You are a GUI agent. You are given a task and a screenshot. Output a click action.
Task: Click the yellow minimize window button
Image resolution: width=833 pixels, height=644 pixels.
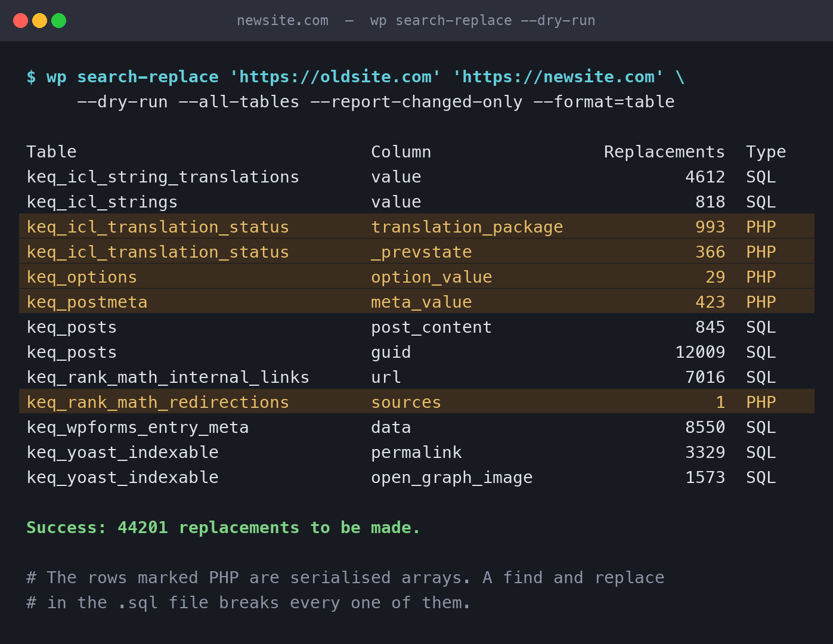pos(39,21)
